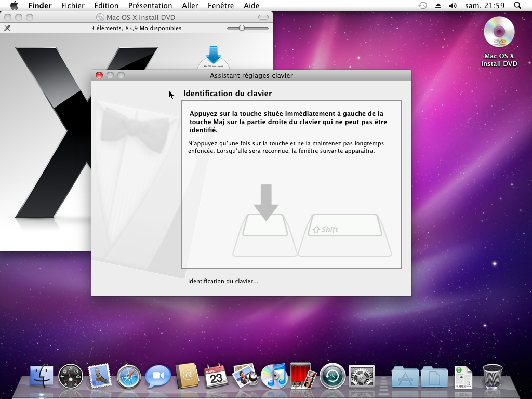Click the 'Identification du clavier...' status text
532x399 pixels.
click(x=223, y=281)
